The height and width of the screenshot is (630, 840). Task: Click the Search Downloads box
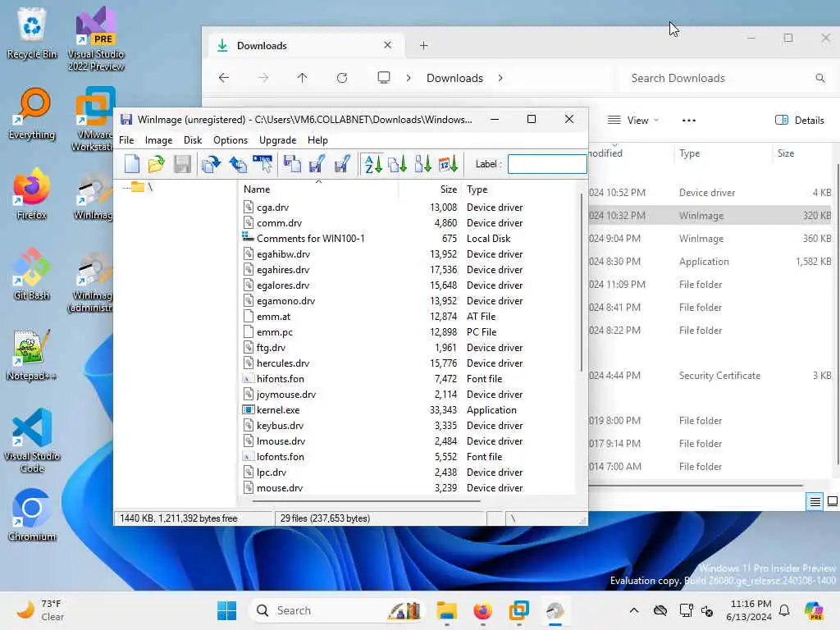[x=726, y=78]
